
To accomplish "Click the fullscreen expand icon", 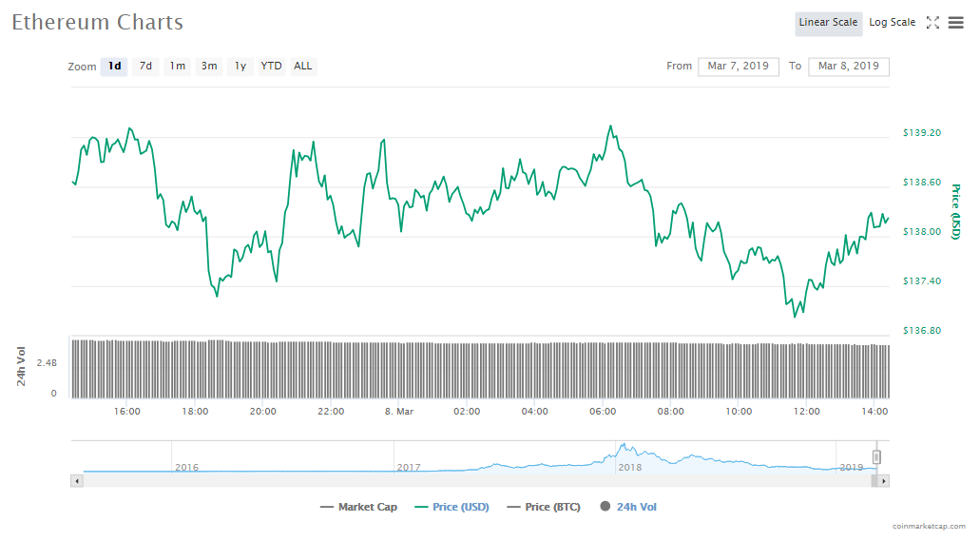I will (932, 23).
